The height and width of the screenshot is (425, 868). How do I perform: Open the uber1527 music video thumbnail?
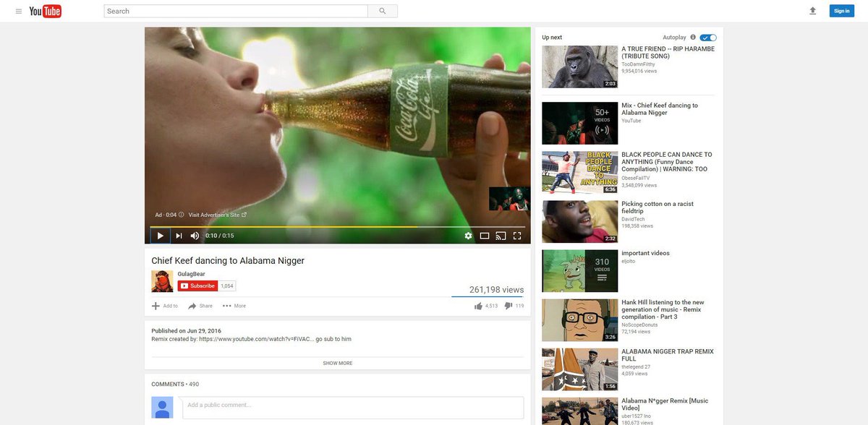[580, 411]
